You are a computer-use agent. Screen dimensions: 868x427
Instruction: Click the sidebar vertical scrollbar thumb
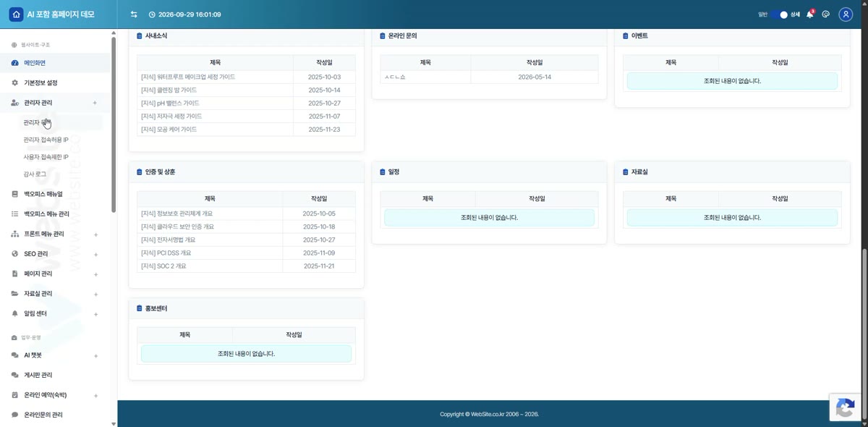[x=114, y=123]
